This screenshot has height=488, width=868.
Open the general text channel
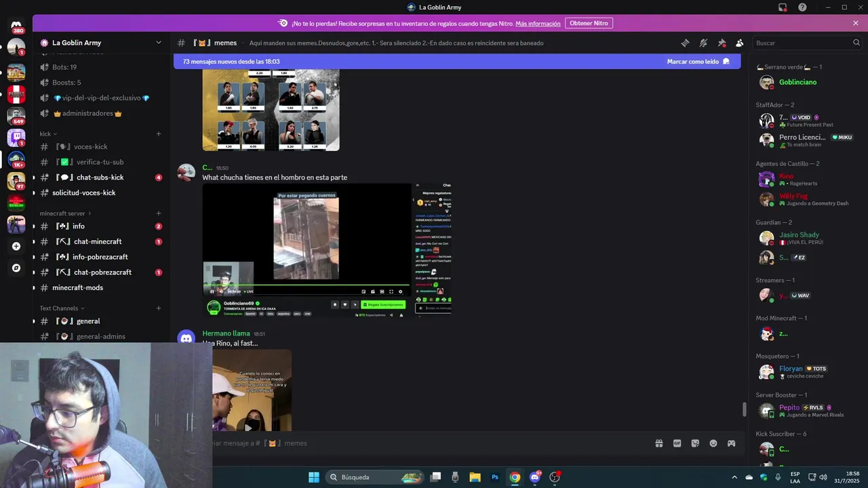pyautogui.click(x=101, y=321)
